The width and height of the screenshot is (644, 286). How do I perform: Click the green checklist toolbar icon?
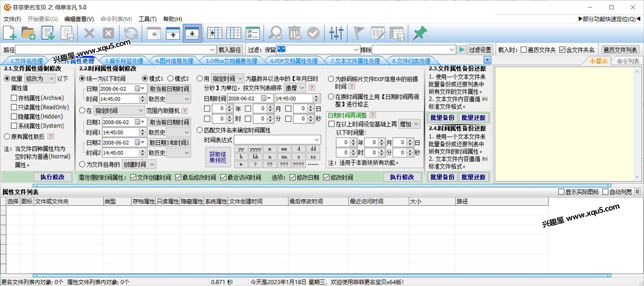tap(253, 33)
